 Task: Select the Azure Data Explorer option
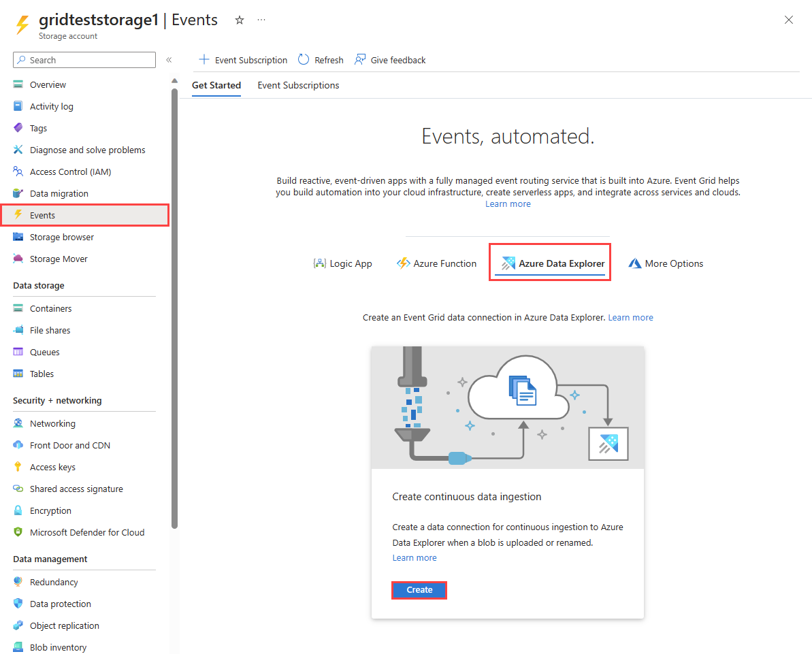(550, 263)
